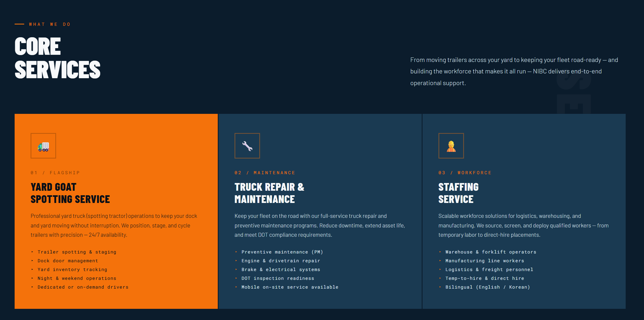
Task: Click the construction worker icon in Staffing card
Action: pos(451,146)
